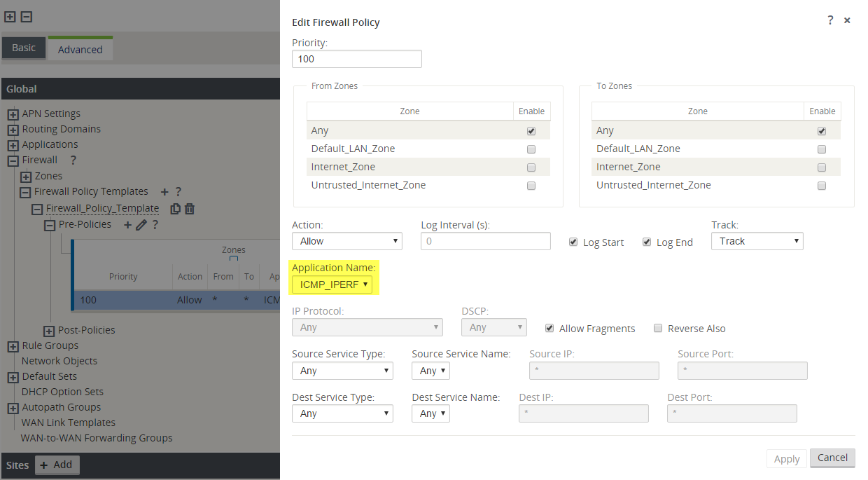Open help for Pre-Policies
868x480 pixels.
[155, 225]
